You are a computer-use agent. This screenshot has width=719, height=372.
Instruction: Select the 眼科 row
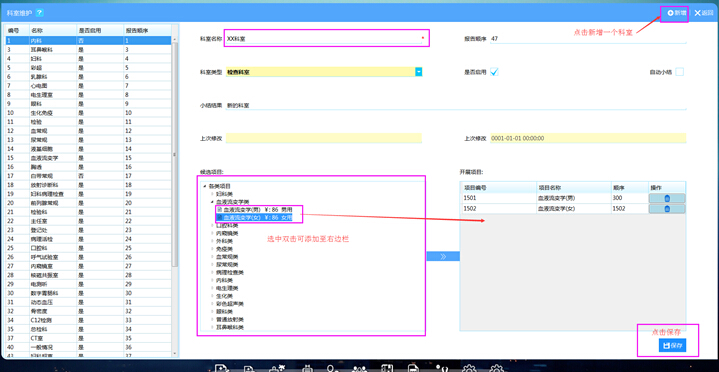tap(88, 103)
